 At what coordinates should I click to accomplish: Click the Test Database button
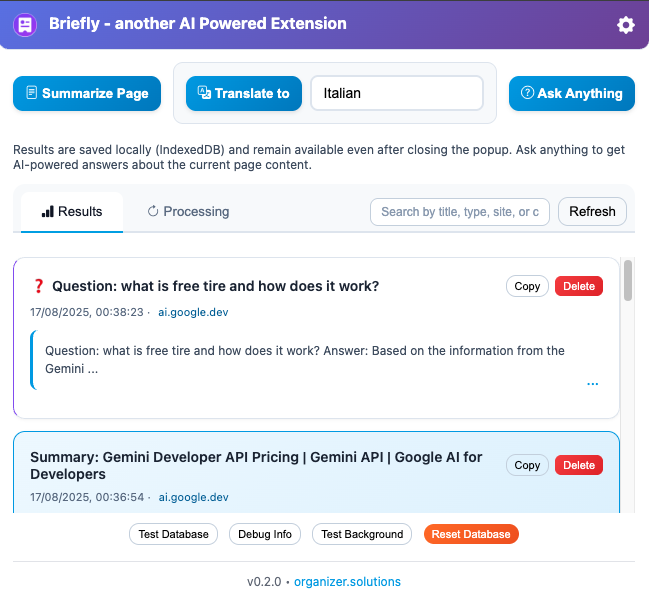[x=173, y=534]
